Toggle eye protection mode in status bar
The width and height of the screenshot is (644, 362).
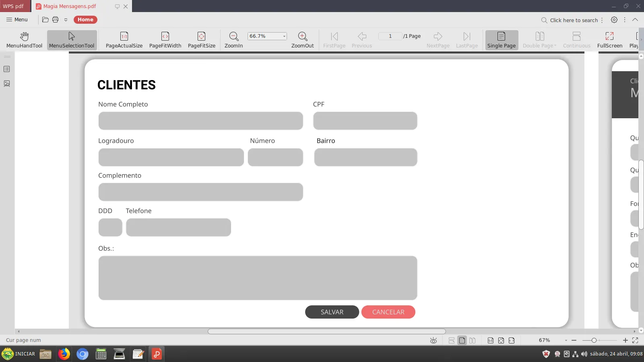pyautogui.click(x=433, y=341)
